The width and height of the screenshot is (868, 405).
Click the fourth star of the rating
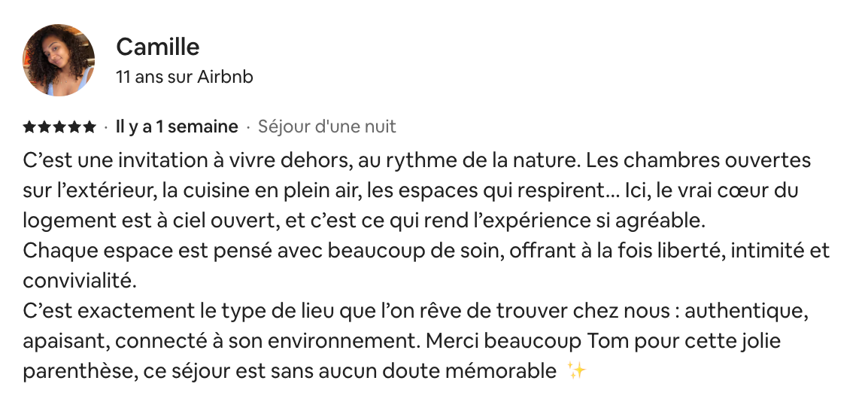pos(74,127)
